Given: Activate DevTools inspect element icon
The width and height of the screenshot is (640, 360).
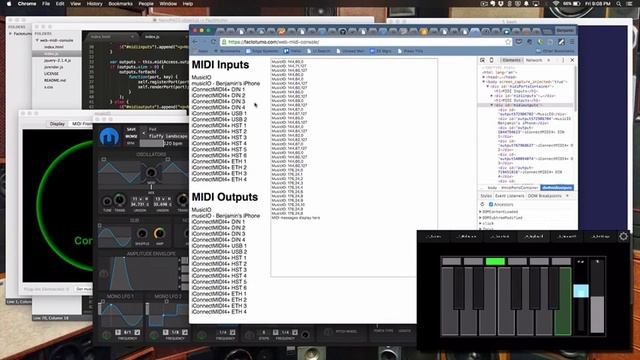Looking at the screenshot, I should (x=482, y=60).
